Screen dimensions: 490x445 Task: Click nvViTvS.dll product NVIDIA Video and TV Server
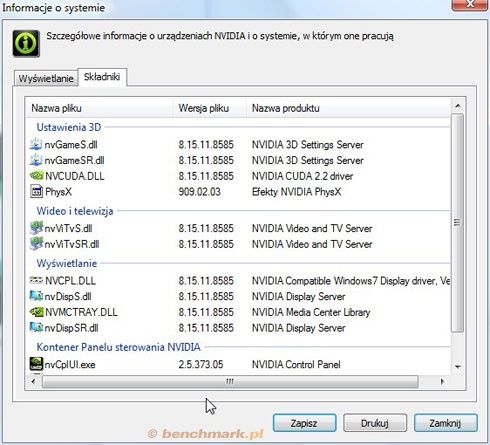coord(312,228)
